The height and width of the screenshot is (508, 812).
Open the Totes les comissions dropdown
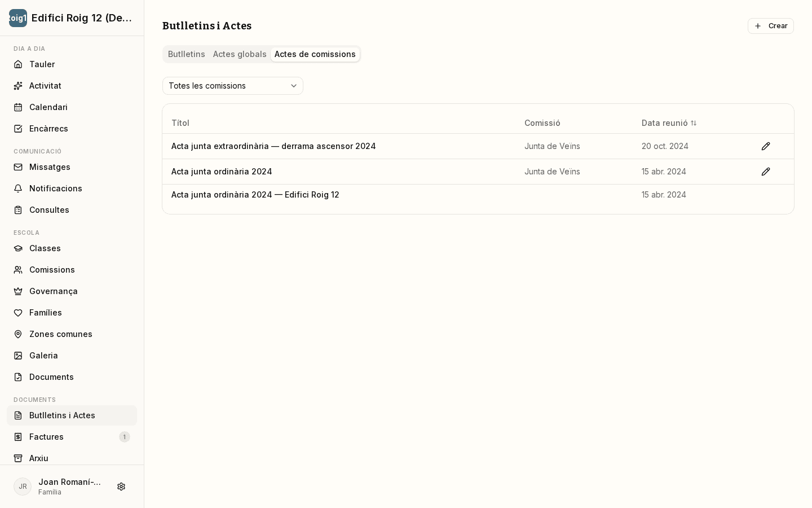[233, 86]
